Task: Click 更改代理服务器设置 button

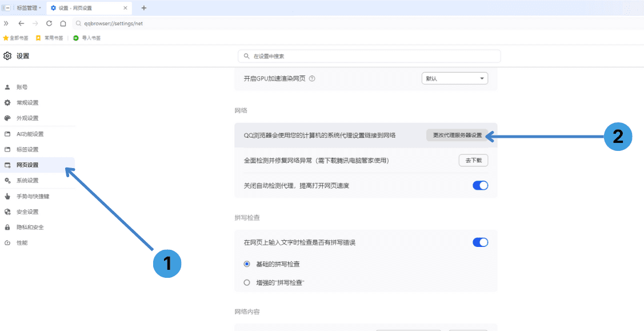Action: click(457, 135)
